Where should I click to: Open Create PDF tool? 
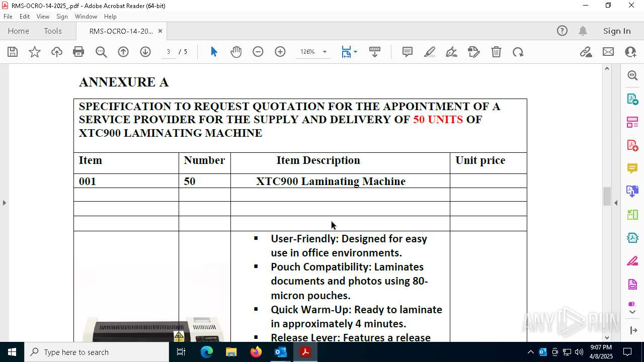[632, 145]
